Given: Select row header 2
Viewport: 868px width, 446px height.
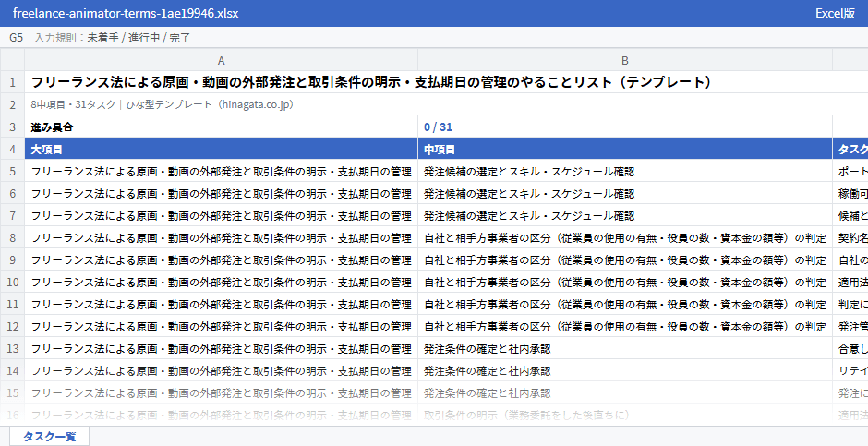Looking at the screenshot, I should 12,104.
